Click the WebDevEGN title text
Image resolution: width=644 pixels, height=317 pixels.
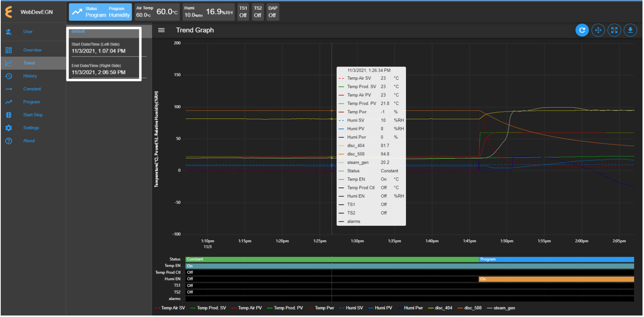pos(37,12)
